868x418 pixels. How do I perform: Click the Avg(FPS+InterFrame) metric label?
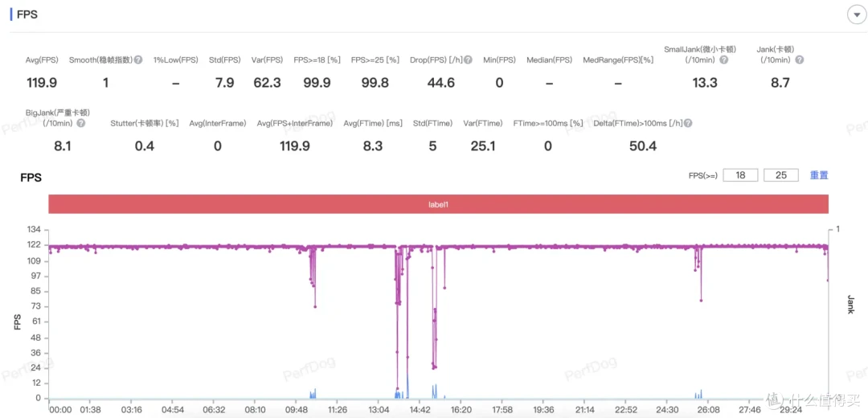point(294,123)
